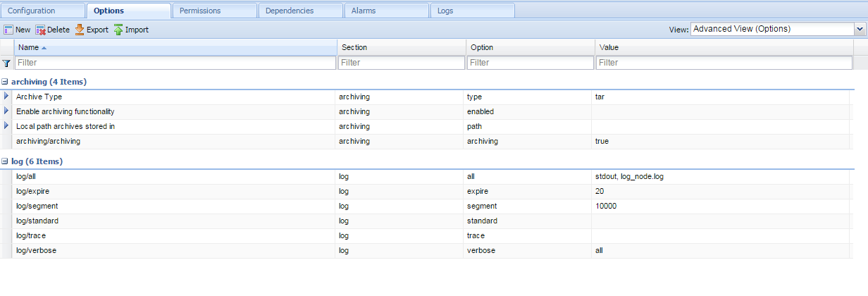Screen dimensions: 868x296
Task: Collapse the archiving group
Action: click(5, 82)
